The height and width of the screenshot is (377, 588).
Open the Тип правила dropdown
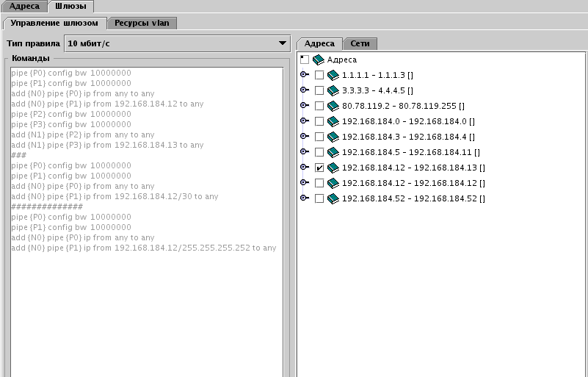tap(177, 43)
